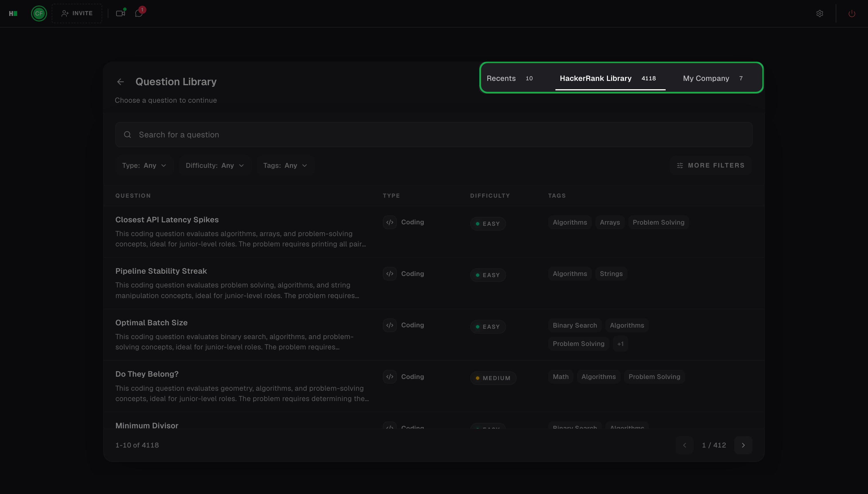Click the Tags column header
Image resolution: width=868 pixels, height=494 pixels.
[x=557, y=196]
